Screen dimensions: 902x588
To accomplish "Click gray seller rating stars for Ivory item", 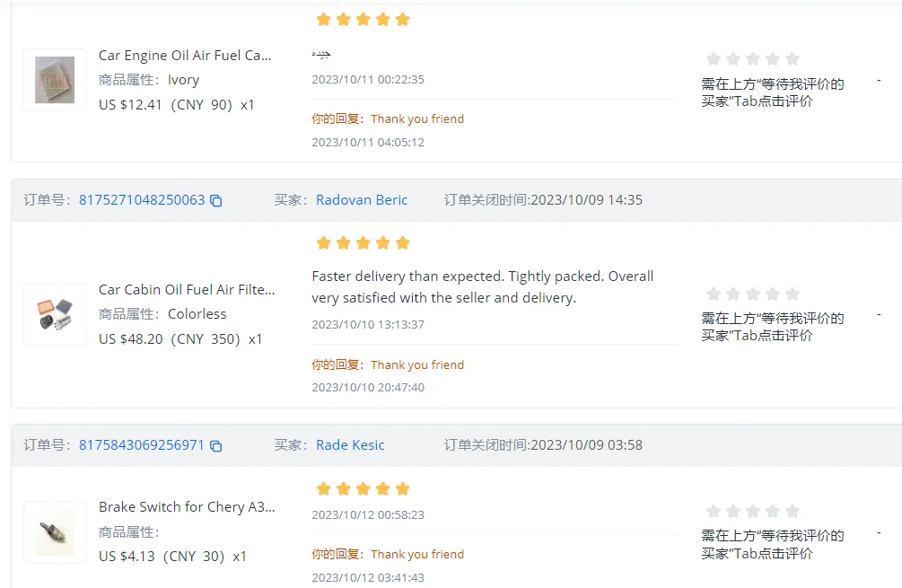I will (x=752, y=59).
